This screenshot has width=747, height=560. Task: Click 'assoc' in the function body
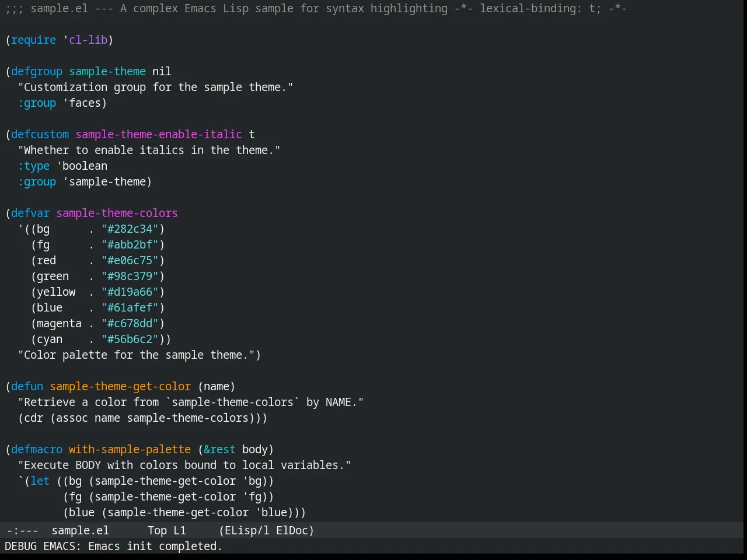pos(72,418)
